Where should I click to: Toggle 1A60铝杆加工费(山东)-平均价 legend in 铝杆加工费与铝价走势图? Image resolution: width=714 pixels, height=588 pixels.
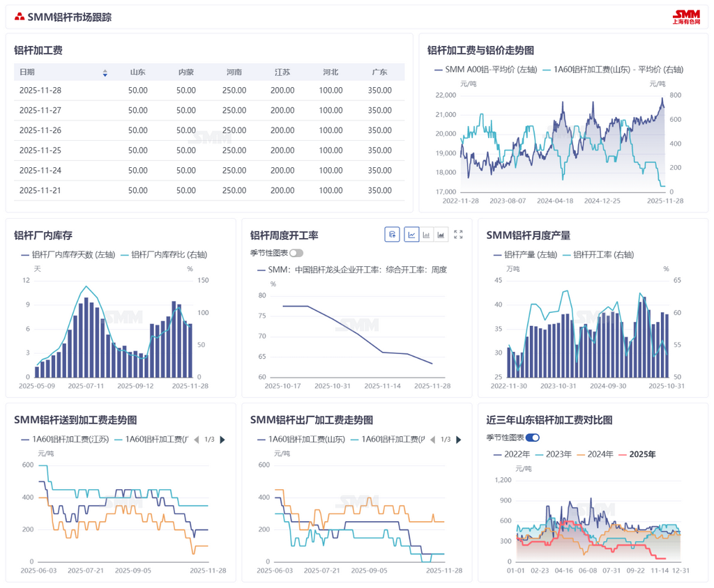point(613,70)
